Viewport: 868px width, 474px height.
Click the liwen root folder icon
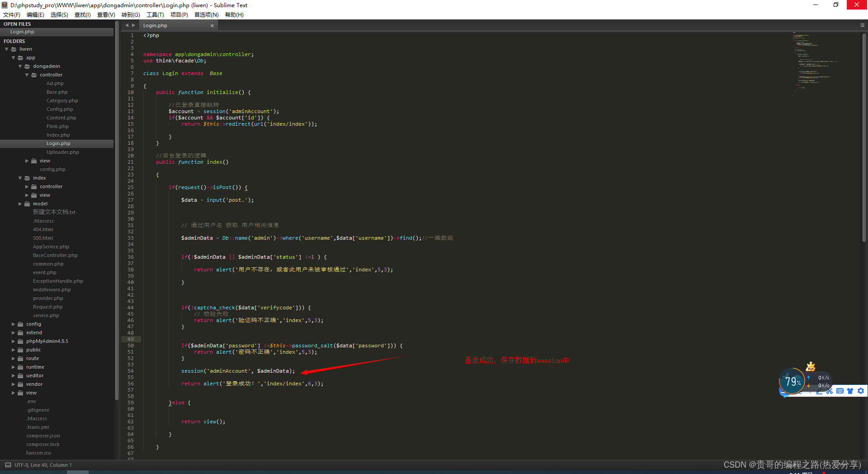[x=14, y=49]
